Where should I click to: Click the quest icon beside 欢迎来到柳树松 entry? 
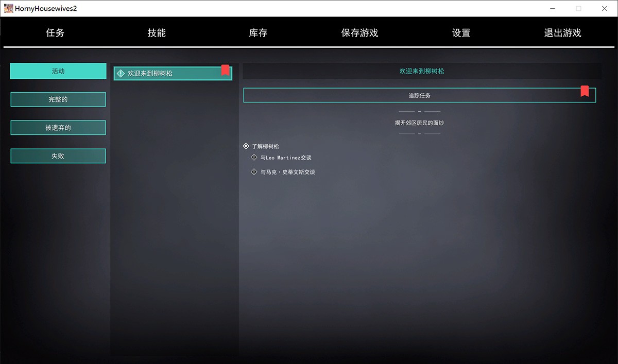click(x=121, y=74)
